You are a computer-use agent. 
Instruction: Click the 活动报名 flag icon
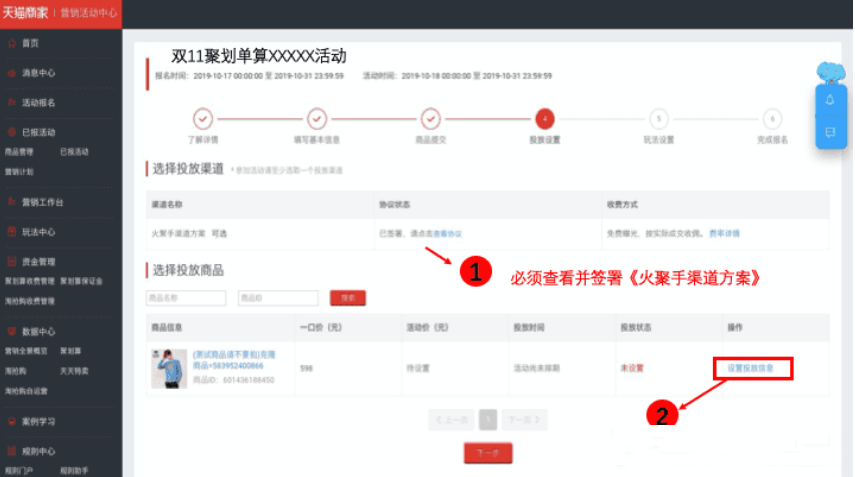(12, 102)
